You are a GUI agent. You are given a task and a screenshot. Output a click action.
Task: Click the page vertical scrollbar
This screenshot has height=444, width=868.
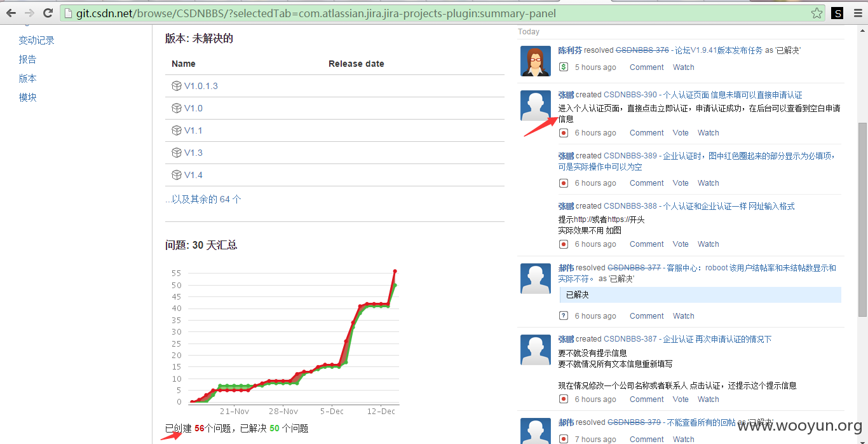coord(862,219)
